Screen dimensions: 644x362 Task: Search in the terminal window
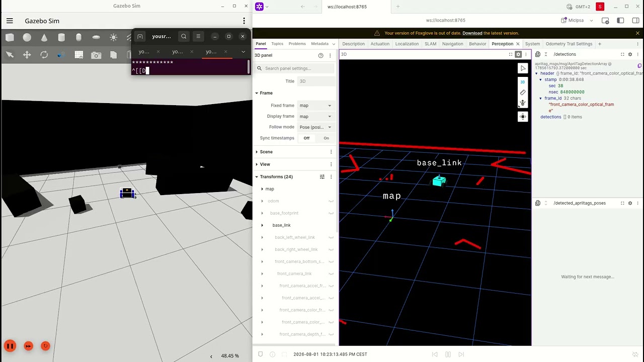coord(184,36)
